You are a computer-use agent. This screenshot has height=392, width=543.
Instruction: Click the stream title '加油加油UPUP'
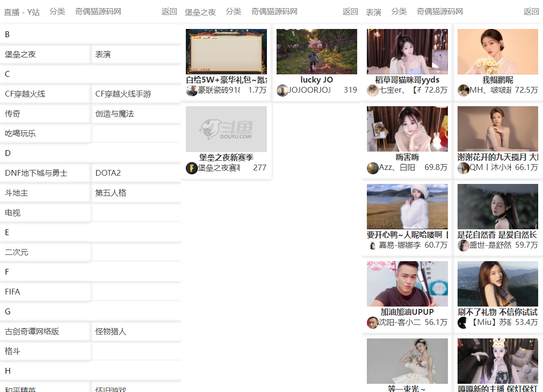point(407,312)
